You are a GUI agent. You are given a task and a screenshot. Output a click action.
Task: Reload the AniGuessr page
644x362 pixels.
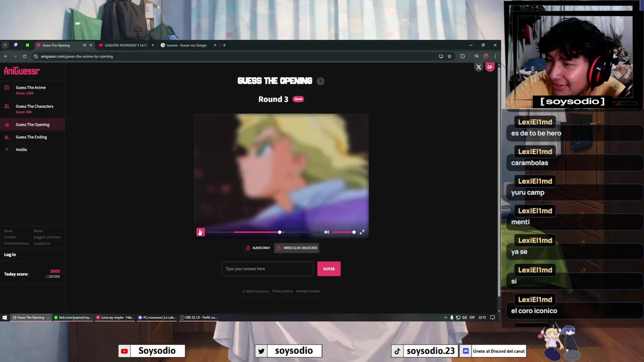[x=24, y=56]
